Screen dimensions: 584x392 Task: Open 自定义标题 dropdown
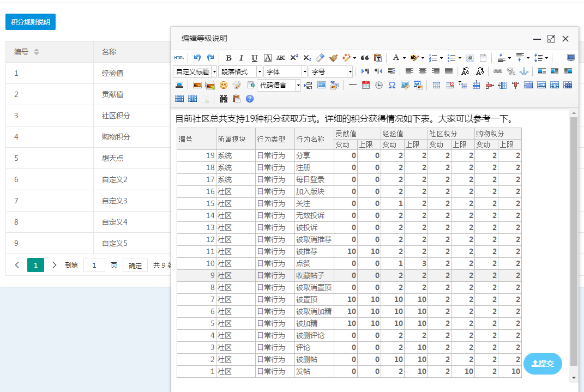point(195,71)
